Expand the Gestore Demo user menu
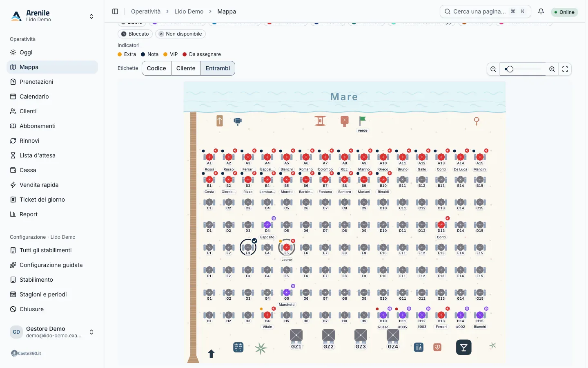 pyautogui.click(x=52, y=332)
